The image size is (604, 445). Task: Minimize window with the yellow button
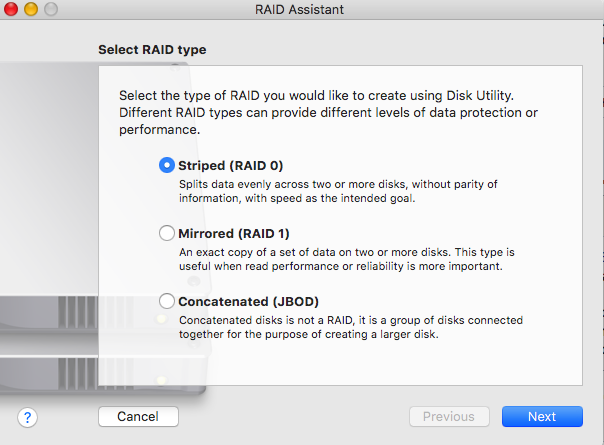(x=30, y=10)
